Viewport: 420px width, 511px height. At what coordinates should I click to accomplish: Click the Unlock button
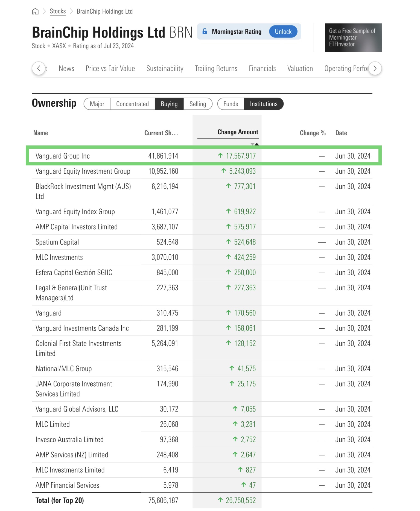pos(283,32)
